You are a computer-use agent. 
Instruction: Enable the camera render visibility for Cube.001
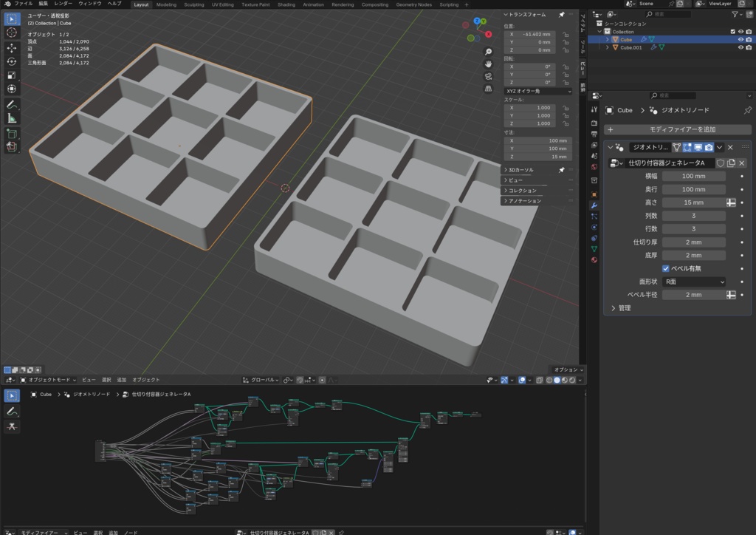(x=749, y=47)
